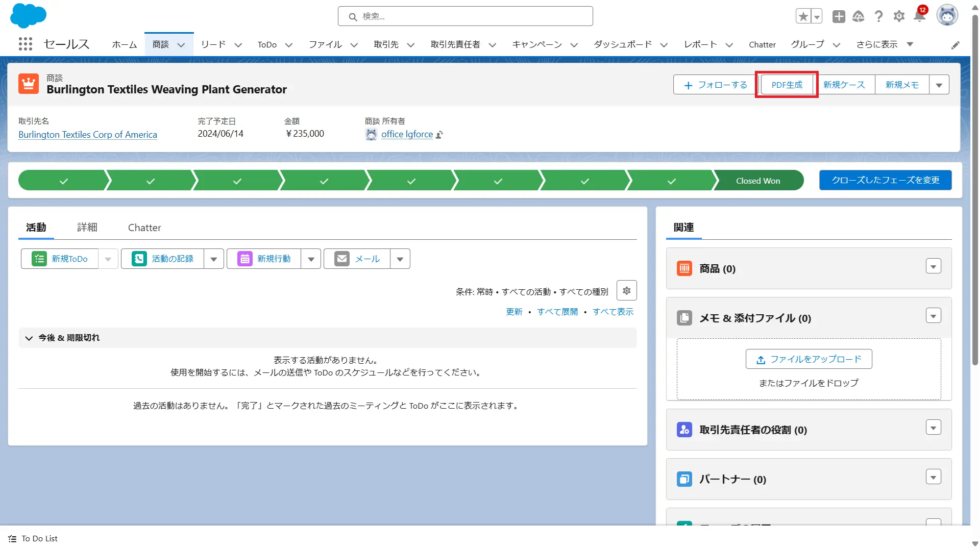Open Burlington Textiles Corp of America link
Screen dimensions: 980x551
tap(88, 135)
